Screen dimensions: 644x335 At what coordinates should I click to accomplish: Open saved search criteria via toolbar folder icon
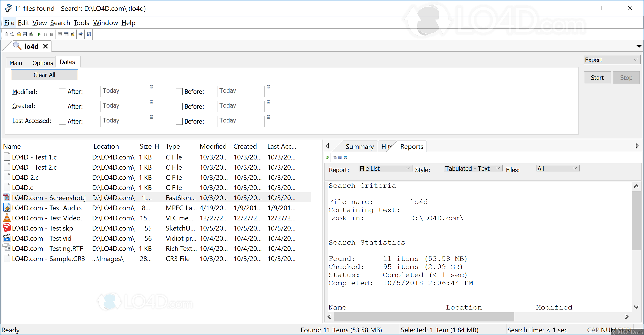(x=19, y=34)
